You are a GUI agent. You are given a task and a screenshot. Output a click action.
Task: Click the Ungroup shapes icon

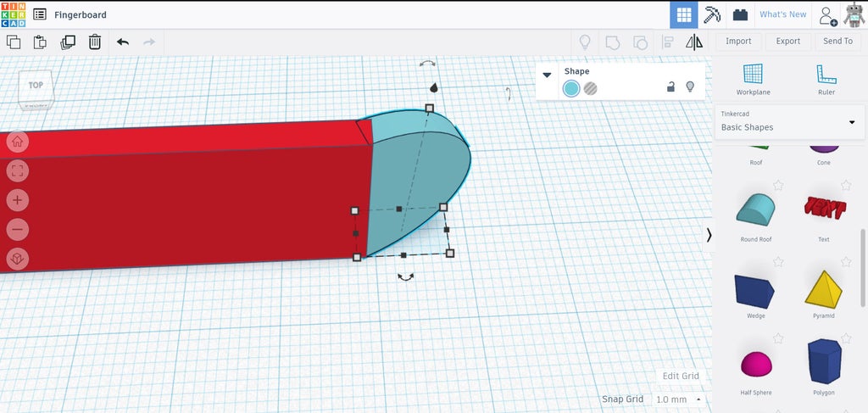click(641, 42)
